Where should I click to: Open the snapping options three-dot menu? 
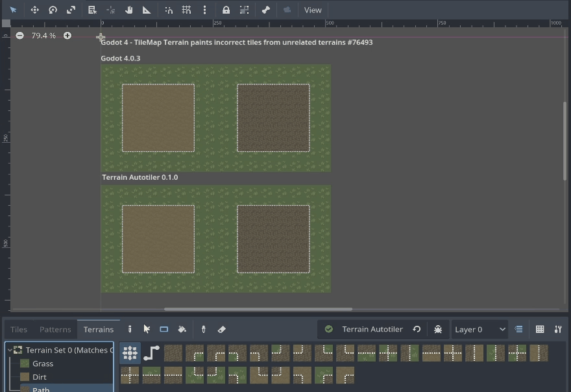point(204,10)
